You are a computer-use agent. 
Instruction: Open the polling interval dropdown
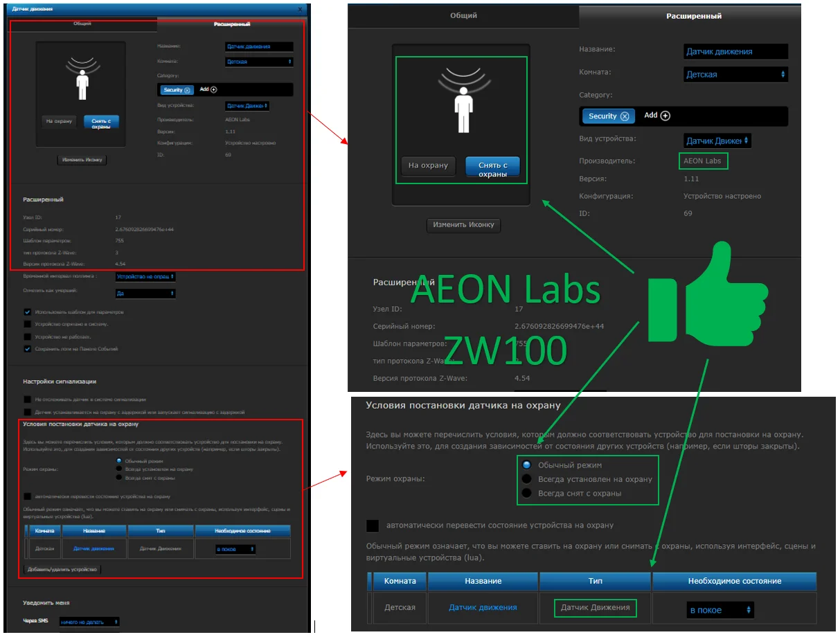[x=145, y=276]
